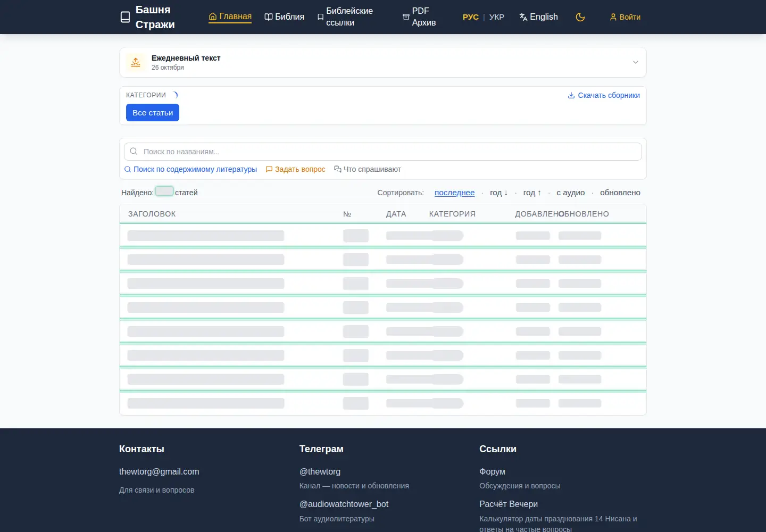
Task: Switch site to English
Action: tap(539, 17)
